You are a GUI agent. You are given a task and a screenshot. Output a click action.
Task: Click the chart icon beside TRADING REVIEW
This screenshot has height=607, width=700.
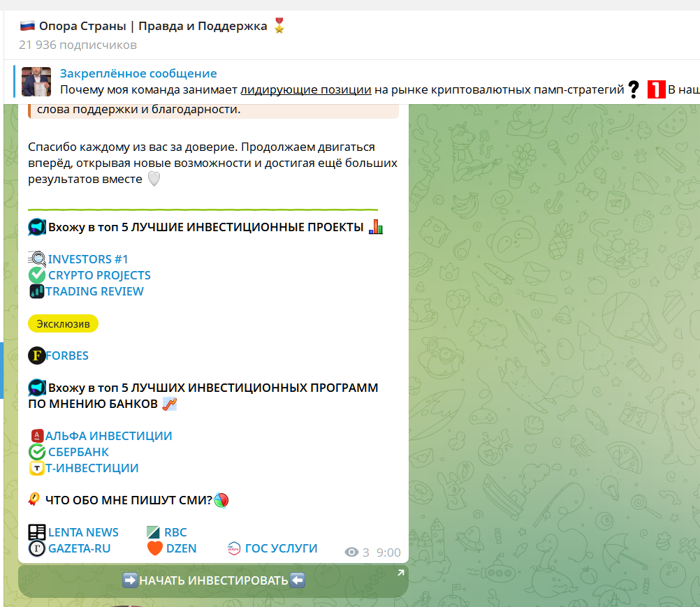(36, 291)
